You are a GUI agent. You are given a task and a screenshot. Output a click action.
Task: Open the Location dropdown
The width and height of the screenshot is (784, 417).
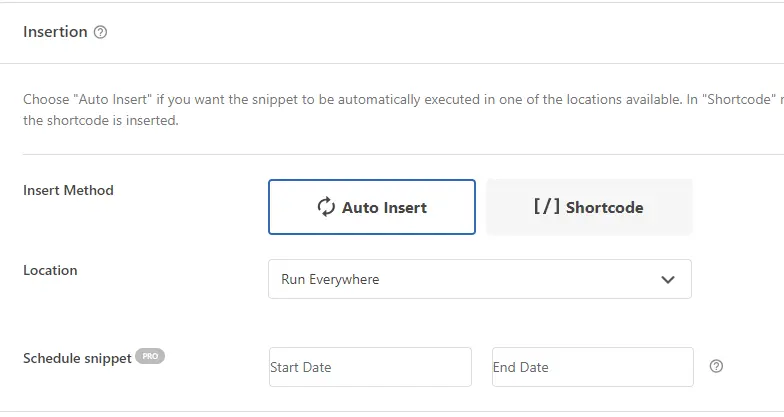[479, 279]
